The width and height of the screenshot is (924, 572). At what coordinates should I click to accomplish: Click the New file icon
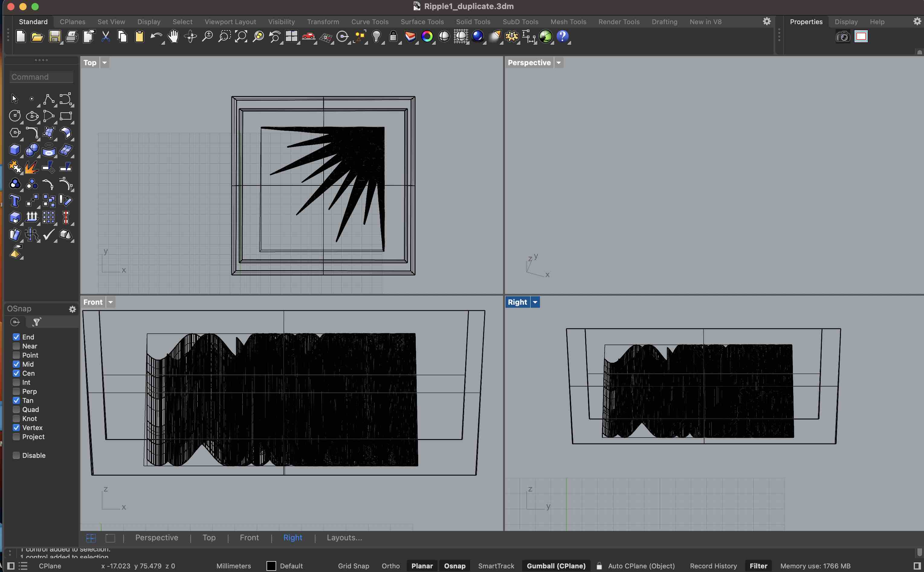[21, 37]
